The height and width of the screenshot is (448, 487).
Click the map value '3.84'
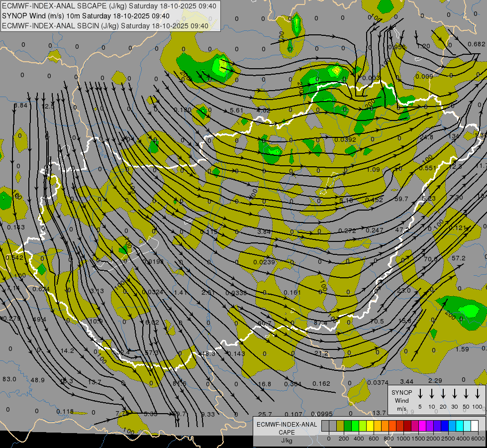[x=264, y=231]
